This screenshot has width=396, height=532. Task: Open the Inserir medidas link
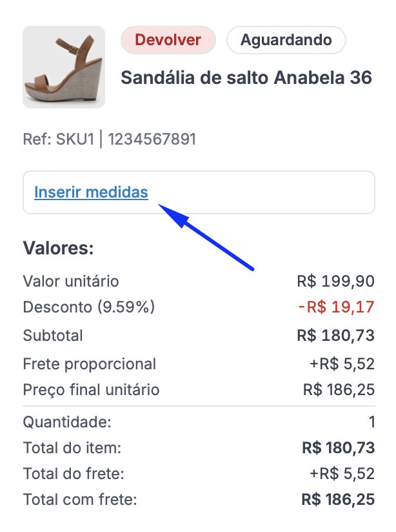pos(91,192)
